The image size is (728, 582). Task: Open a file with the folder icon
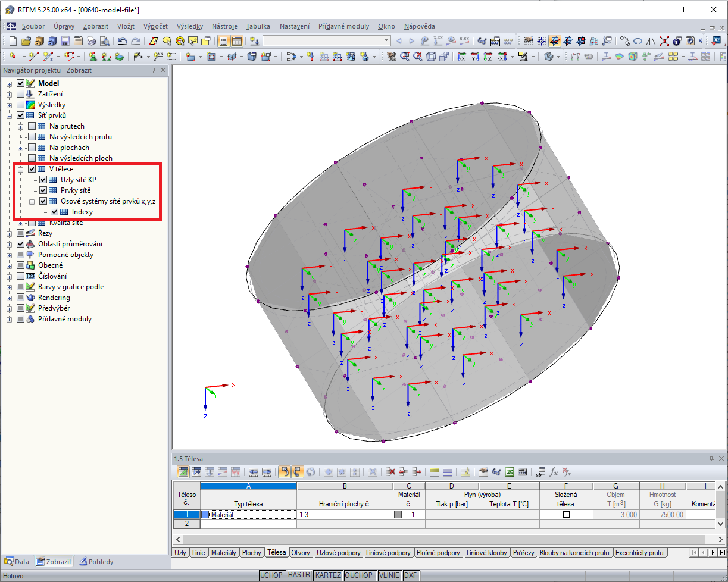(26, 41)
